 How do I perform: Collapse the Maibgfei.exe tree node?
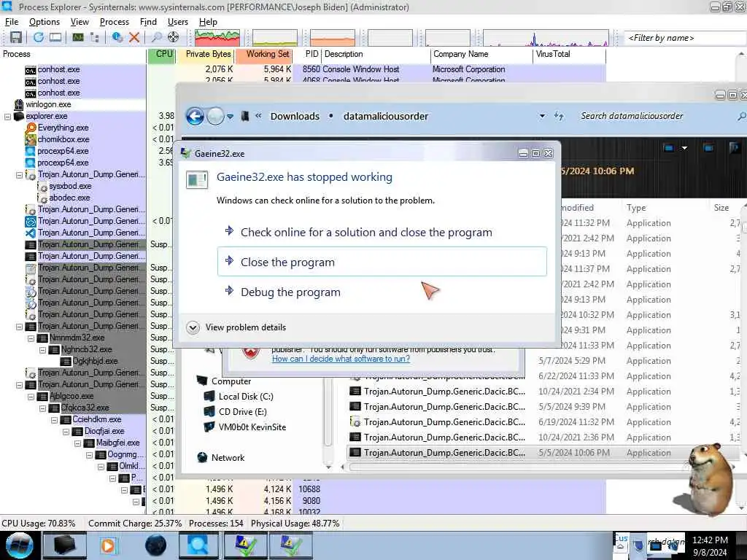click(x=77, y=443)
